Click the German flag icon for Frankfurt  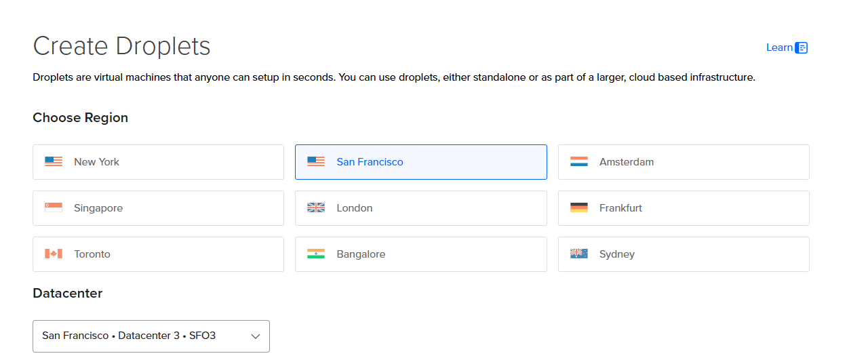(579, 207)
